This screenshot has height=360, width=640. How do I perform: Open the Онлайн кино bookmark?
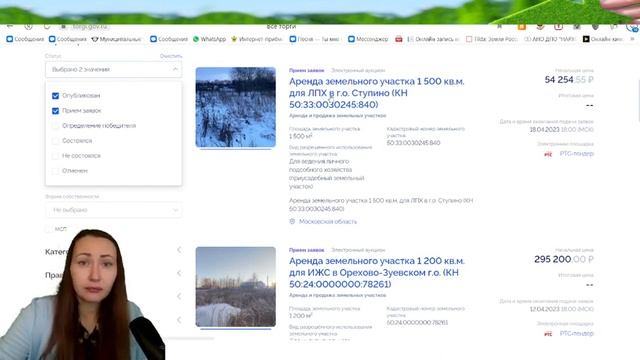coord(603,39)
